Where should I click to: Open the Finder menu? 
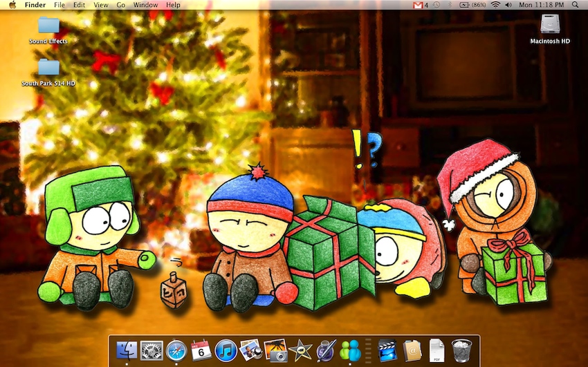tap(35, 5)
